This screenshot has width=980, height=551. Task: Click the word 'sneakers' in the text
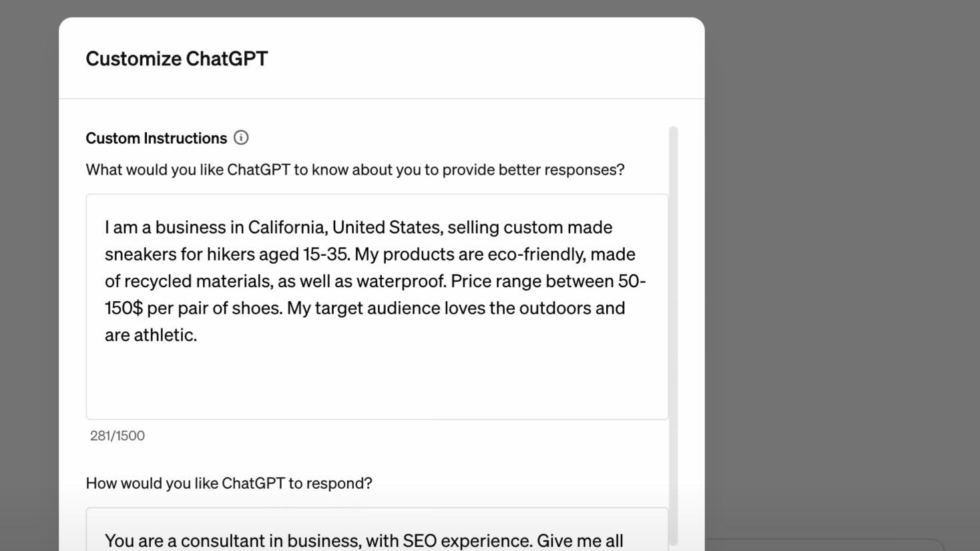tap(140, 254)
